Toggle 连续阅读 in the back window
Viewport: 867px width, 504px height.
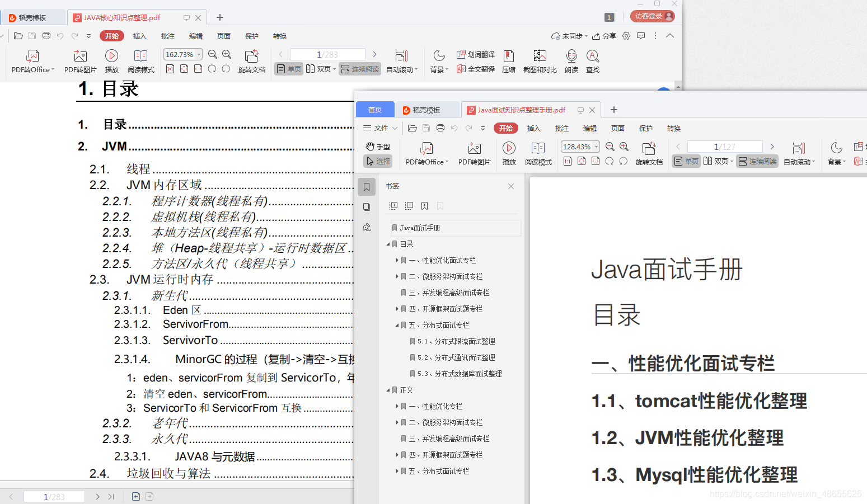360,69
